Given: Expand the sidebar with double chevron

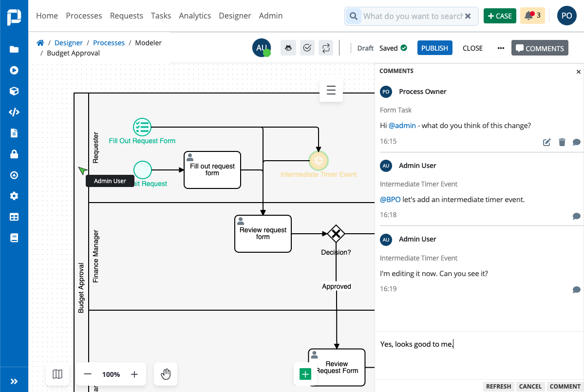Looking at the screenshot, I should 14,381.
